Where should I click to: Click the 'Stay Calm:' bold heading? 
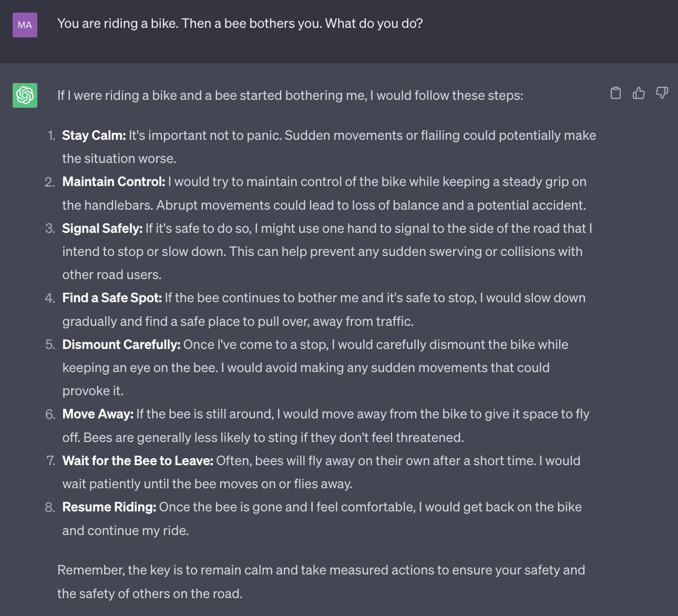pyautogui.click(x=94, y=136)
